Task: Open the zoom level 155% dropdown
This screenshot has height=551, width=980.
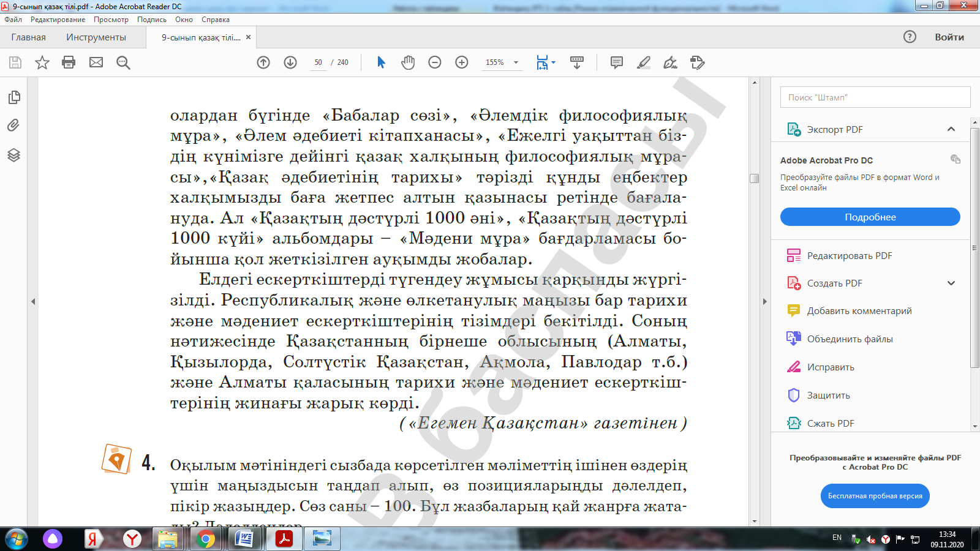Action: 516,62
